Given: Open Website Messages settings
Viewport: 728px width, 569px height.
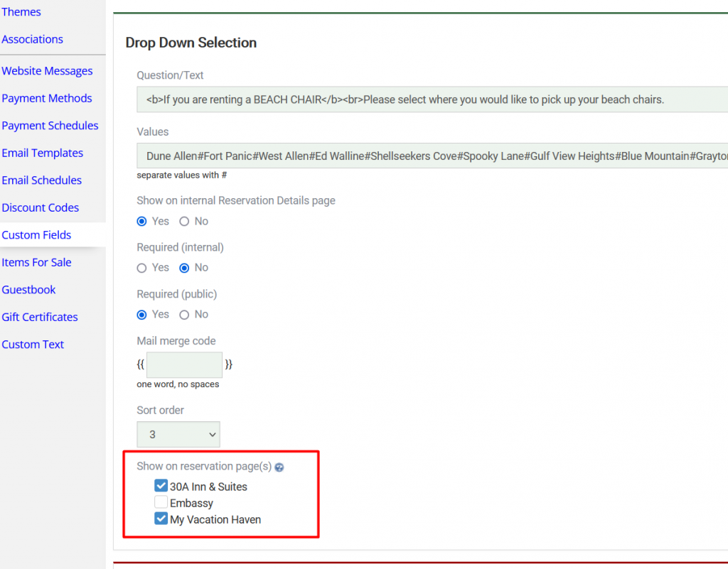Looking at the screenshot, I should (x=47, y=71).
